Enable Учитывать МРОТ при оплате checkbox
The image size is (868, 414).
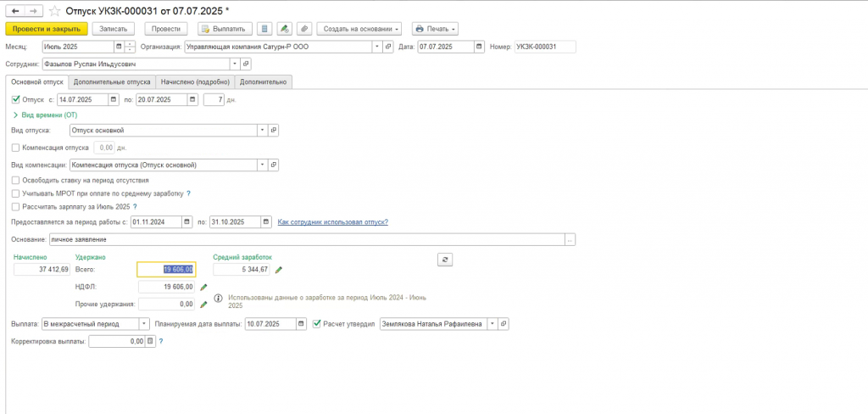coord(15,193)
